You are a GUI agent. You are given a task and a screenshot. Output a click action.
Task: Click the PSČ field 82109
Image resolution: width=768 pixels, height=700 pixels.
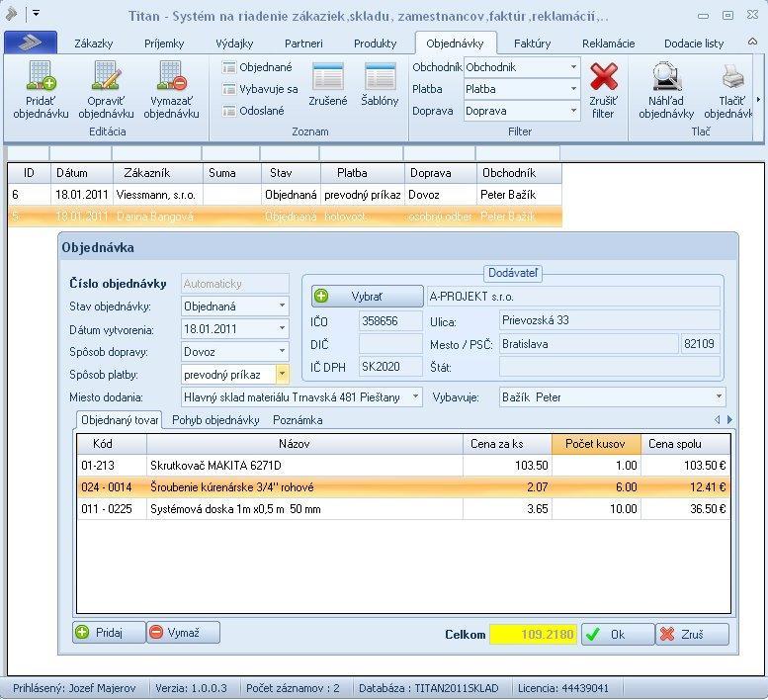coord(700,344)
